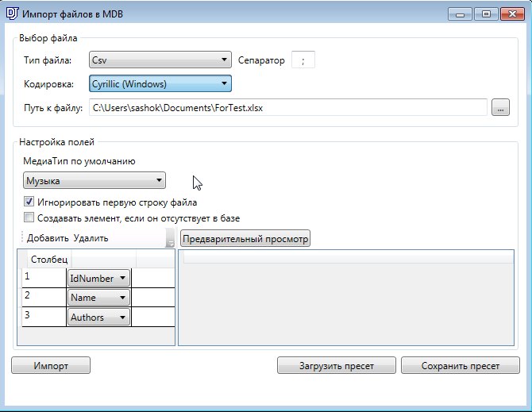Click the toolbar overflow arrow next to Удалить
Image resolution: width=532 pixels, height=412 pixels.
170,238
